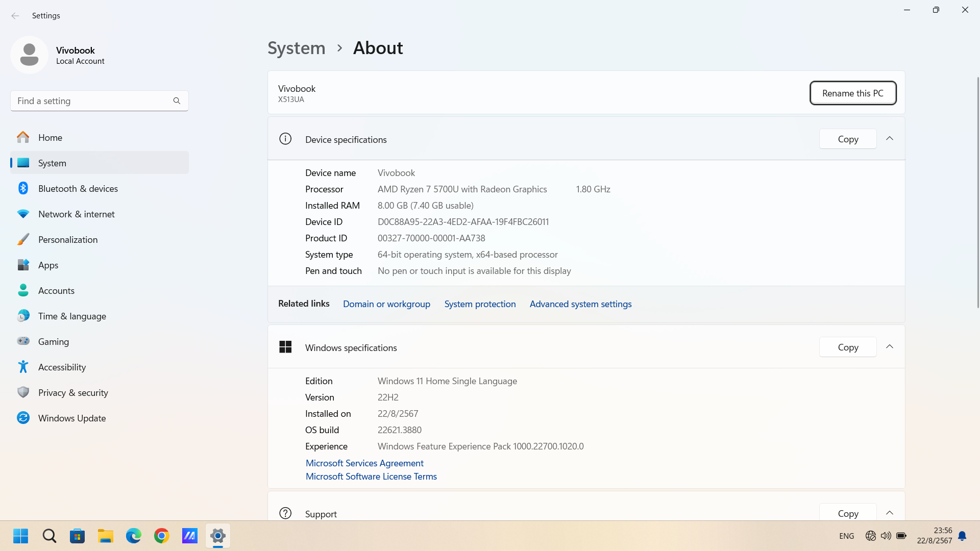
Task: Click the question mark icon beside Support
Action: 285,513
